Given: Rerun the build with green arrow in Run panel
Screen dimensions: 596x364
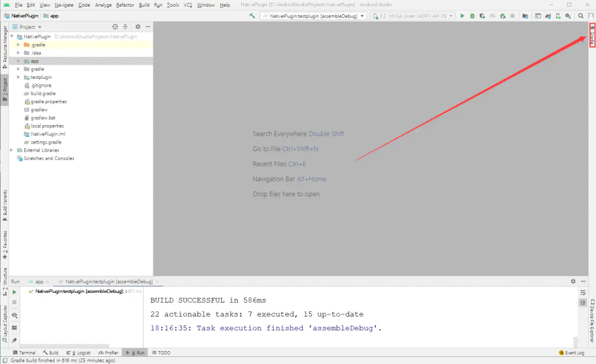Looking at the screenshot, I should coord(14,292).
